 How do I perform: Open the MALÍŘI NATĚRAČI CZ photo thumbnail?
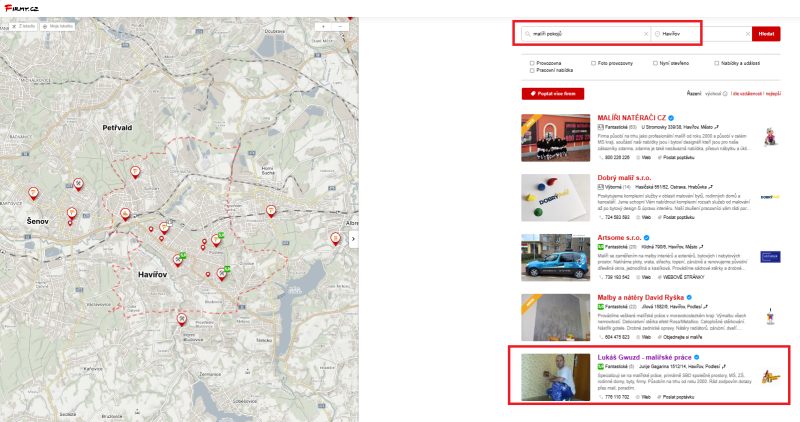(556, 138)
